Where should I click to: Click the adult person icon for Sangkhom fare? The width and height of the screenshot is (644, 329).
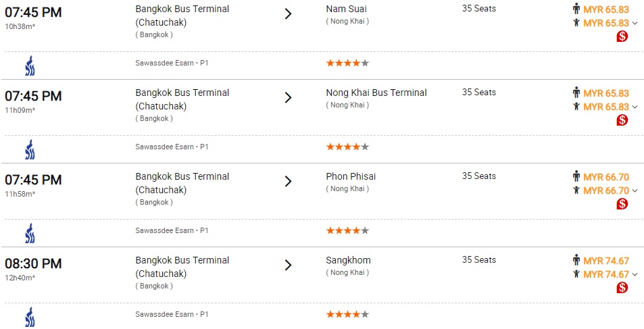tap(576, 261)
